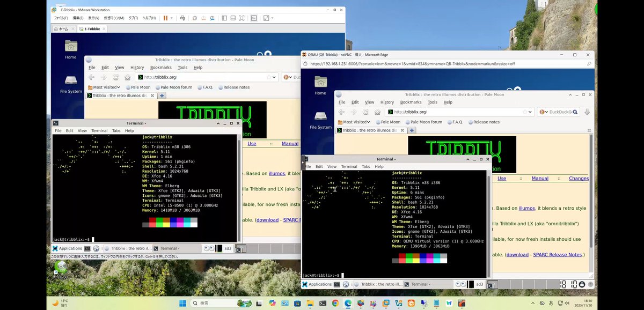Click the red color block in left Terminal
The height and width of the screenshot is (310, 644).
(x=152, y=220)
